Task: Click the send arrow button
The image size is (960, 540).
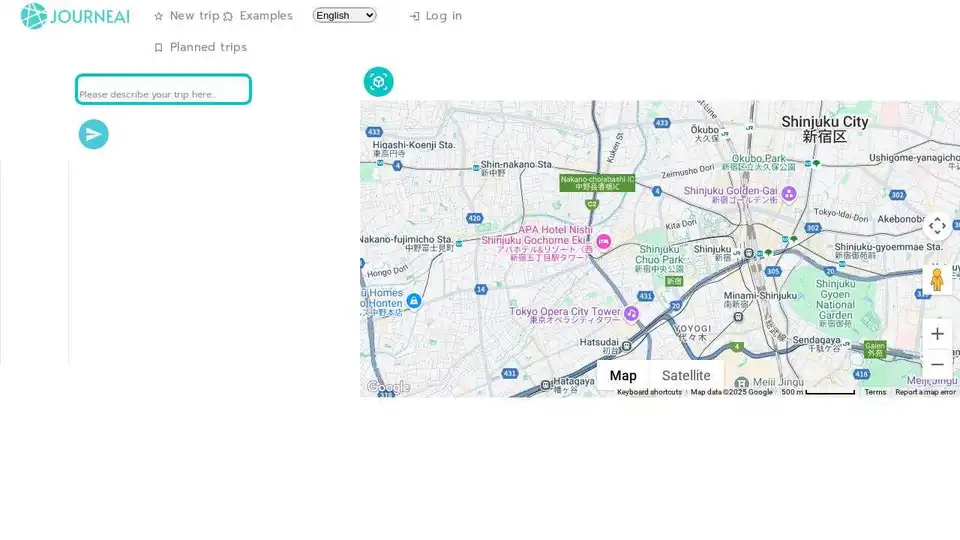Action: pyautogui.click(x=94, y=134)
